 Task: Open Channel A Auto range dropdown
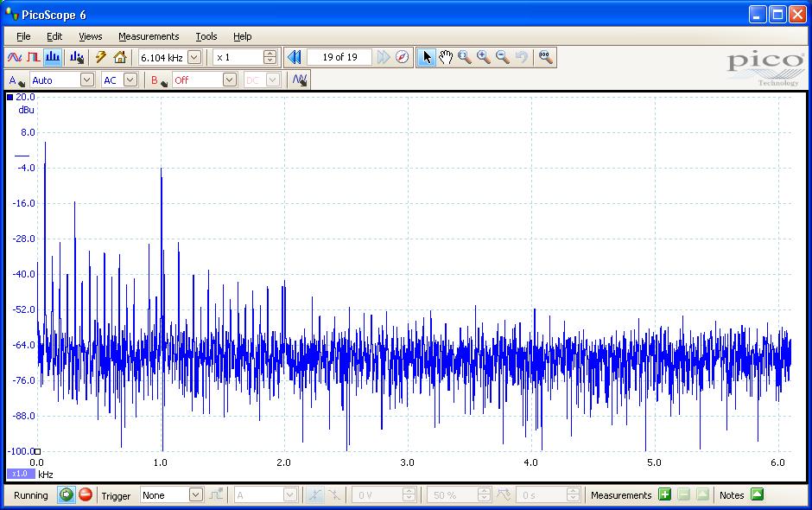(x=86, y=80)
